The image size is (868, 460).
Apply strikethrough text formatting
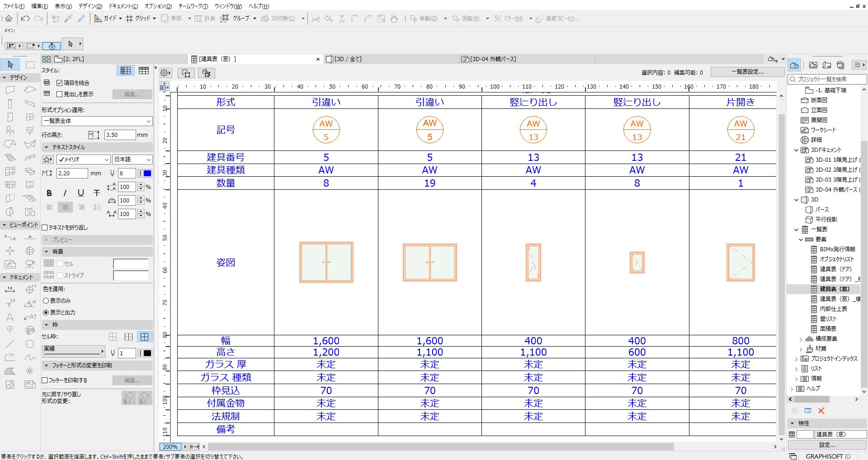click(x=97, y=193)
